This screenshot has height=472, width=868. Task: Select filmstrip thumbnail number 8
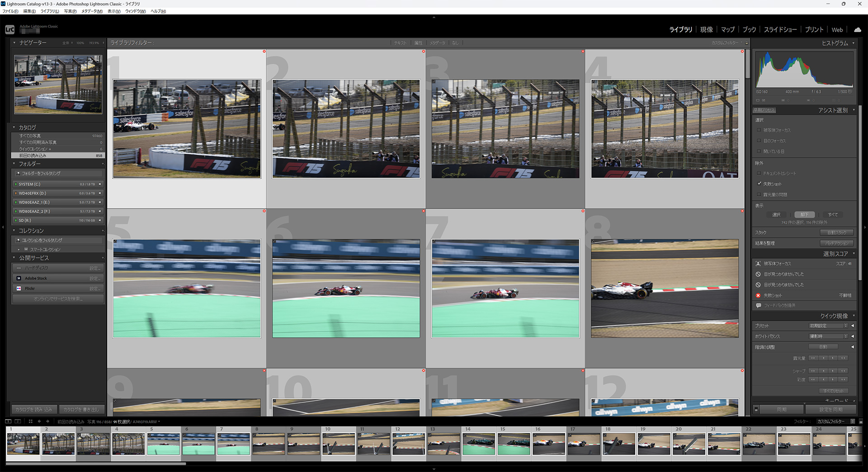tap(269, 444)
